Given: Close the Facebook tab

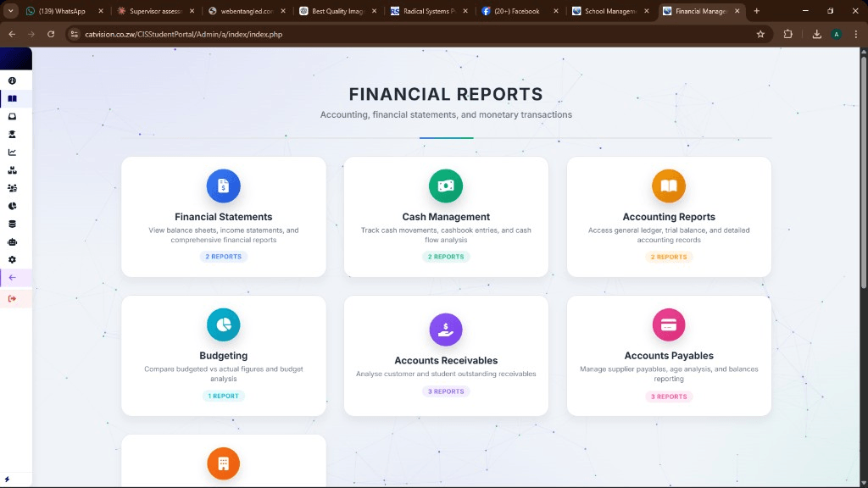Looking at the screenshot, I should point(556,11).
